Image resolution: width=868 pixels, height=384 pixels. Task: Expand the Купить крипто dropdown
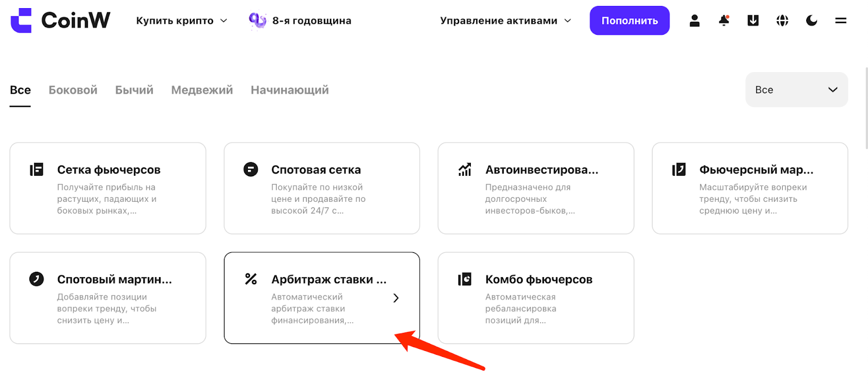182,21
